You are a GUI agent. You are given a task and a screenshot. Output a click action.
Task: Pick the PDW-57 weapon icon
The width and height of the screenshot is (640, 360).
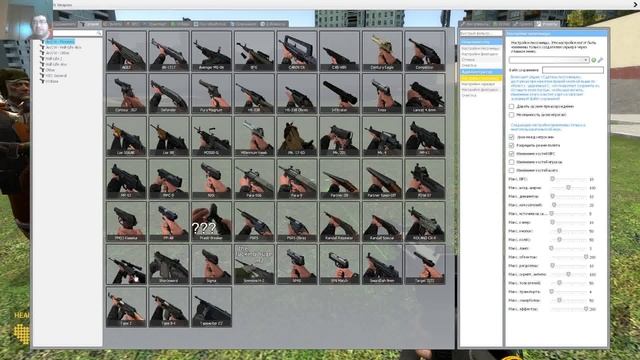pos(425,179)
